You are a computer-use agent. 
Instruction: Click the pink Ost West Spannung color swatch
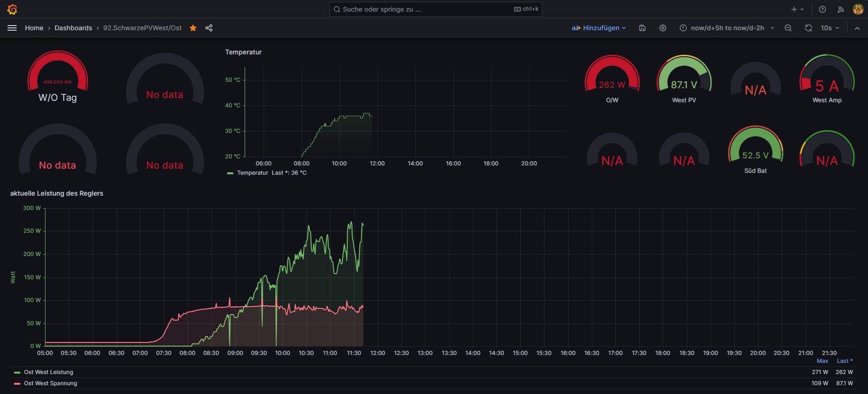[17, 383]
